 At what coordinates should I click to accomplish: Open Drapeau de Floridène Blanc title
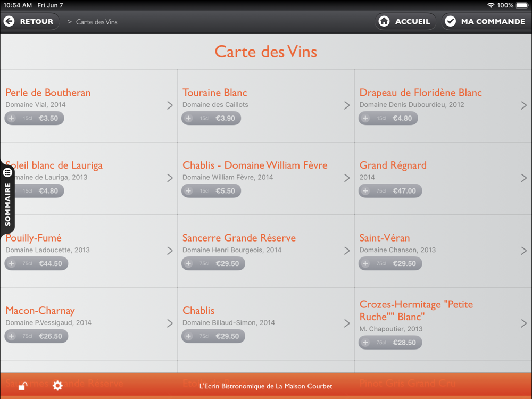point(421,93)
